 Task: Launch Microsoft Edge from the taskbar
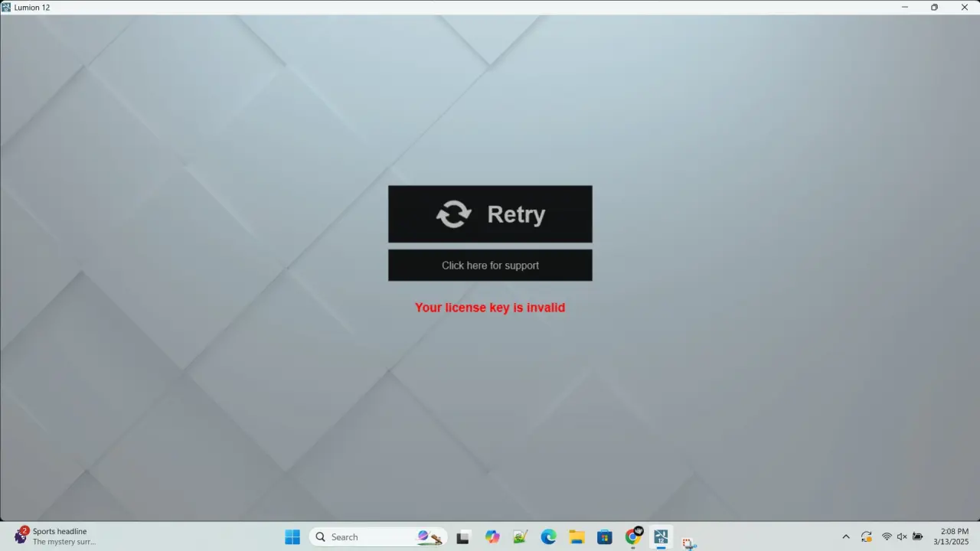pyautogui.click(x=549, y=537)
